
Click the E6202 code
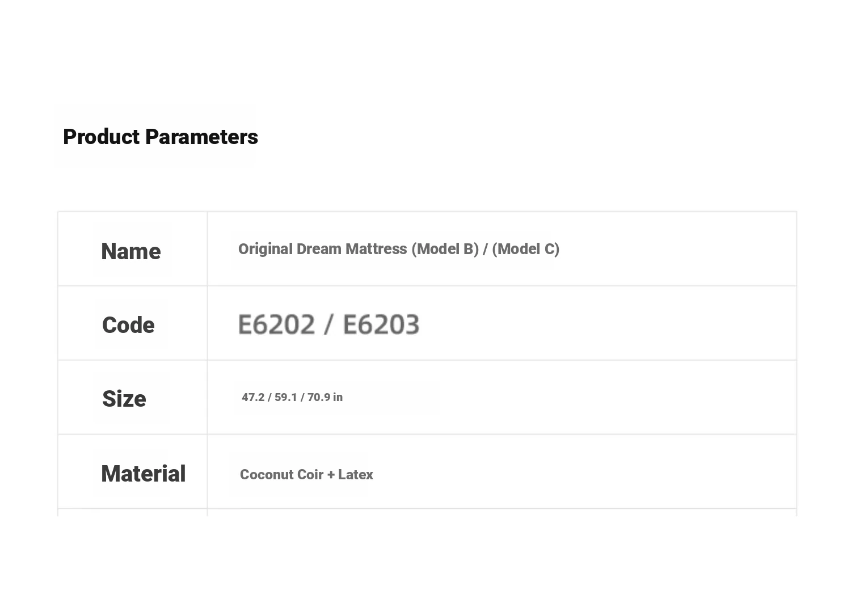pos(276,325)
